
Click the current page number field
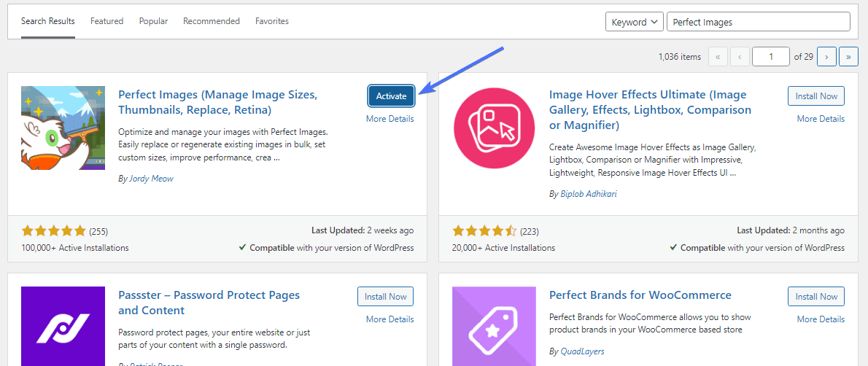pos(770,56)
